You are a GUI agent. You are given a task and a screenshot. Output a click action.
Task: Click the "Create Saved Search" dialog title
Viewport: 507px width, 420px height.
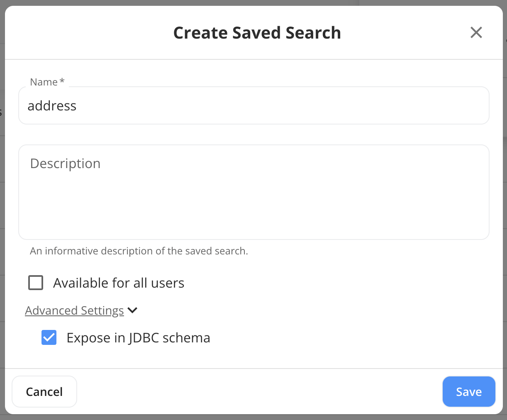click(257, 33)
